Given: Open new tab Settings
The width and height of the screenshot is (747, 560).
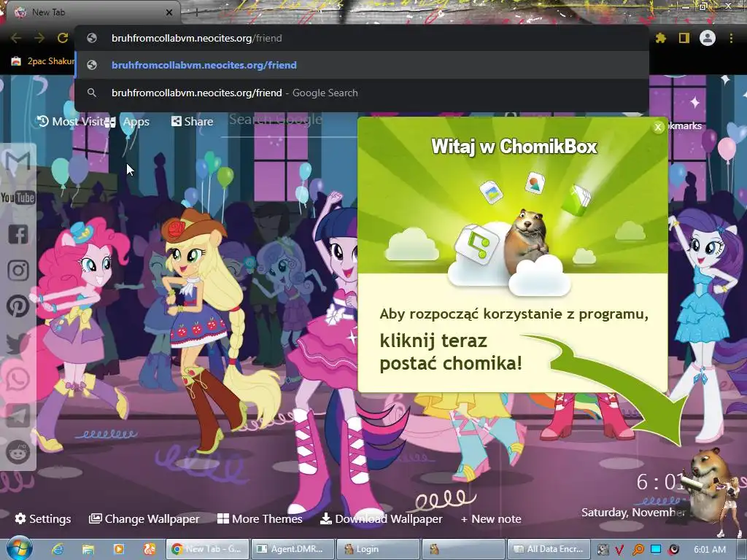Looking at the screenshot, I should 43,518.
